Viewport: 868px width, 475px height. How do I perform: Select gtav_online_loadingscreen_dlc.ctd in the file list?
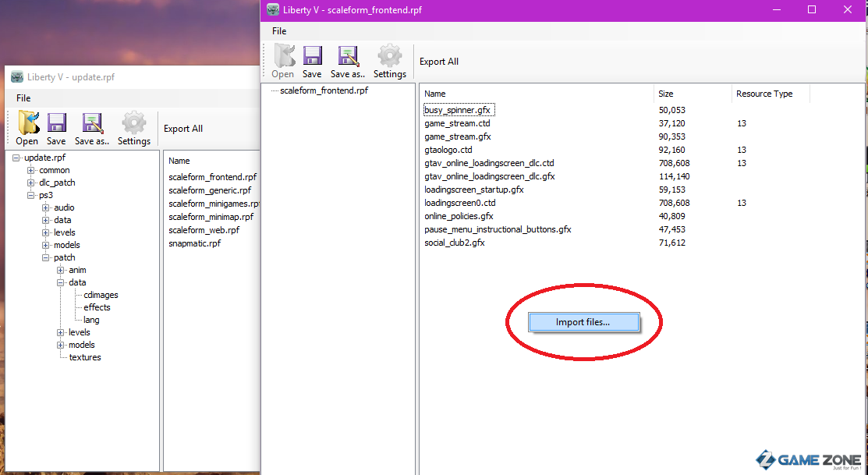tap(489, 163)
